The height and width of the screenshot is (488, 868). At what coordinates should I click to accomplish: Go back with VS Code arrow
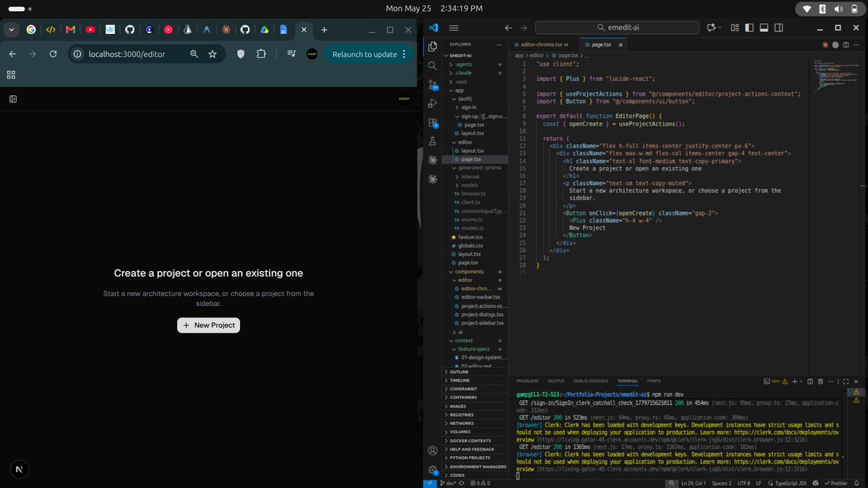[x=508, y=27]
